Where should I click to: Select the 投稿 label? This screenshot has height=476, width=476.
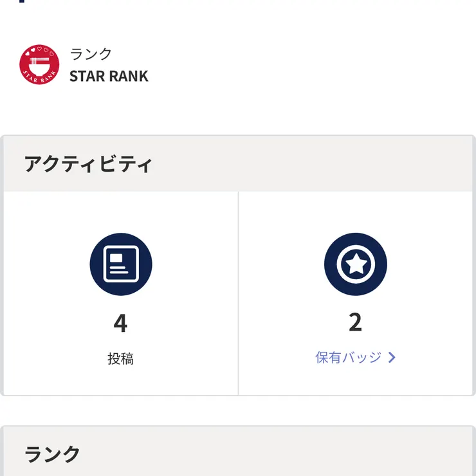coord(121,358)
